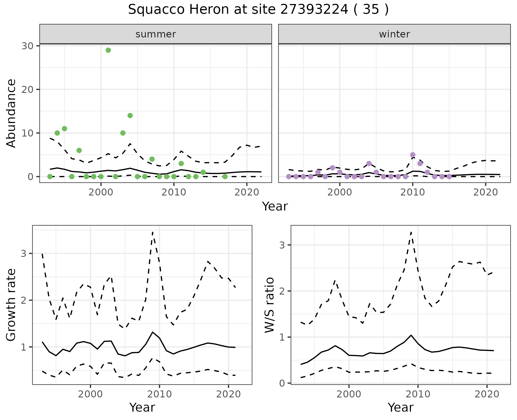Viewport: 517px width, 420px height.
Task: Click the highest purple winter point at 2010
Action: (413, 155)
